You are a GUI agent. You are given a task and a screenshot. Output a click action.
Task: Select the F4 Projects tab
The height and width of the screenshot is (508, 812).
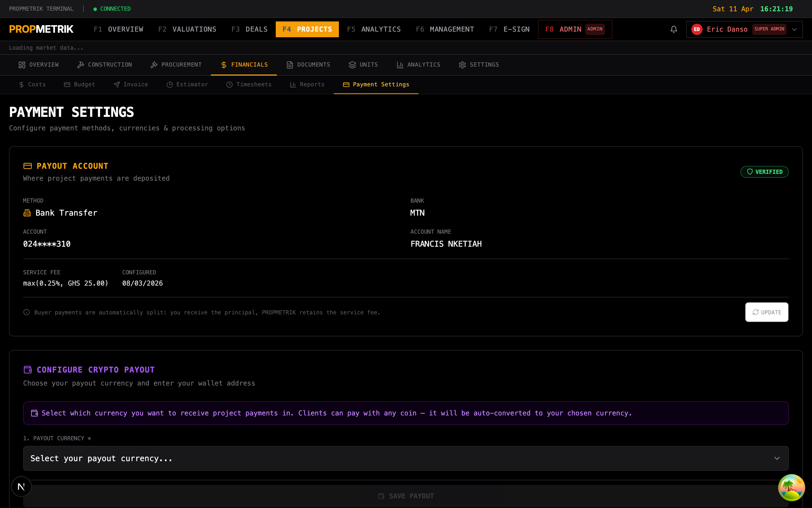pyautogui.click(x=307, y=29)
